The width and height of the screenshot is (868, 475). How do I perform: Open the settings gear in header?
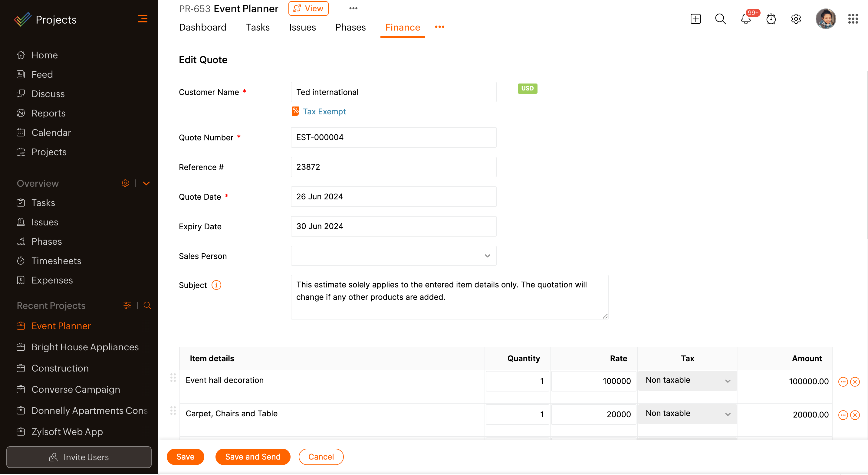(796, 19)
